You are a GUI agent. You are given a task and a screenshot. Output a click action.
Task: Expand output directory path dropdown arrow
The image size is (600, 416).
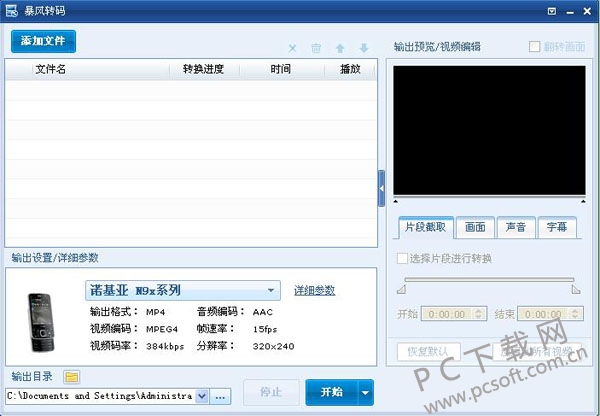[x=202, y=396]
